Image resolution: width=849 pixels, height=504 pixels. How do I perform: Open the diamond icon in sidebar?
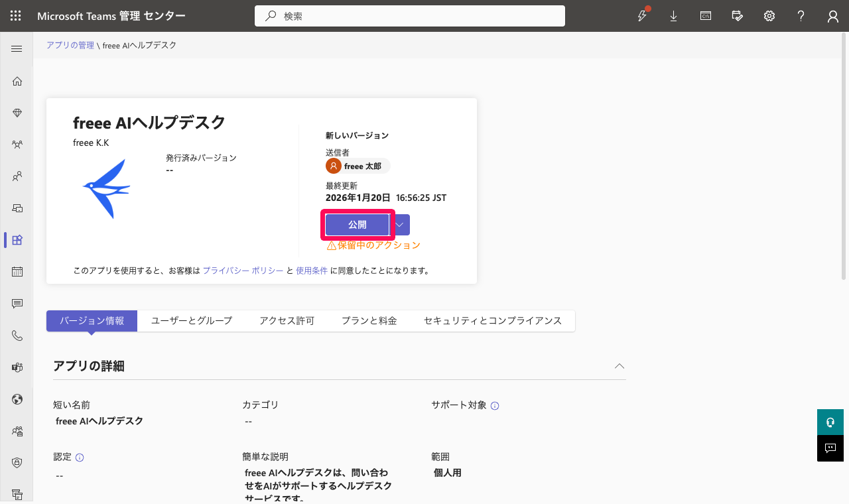(17, 113)
